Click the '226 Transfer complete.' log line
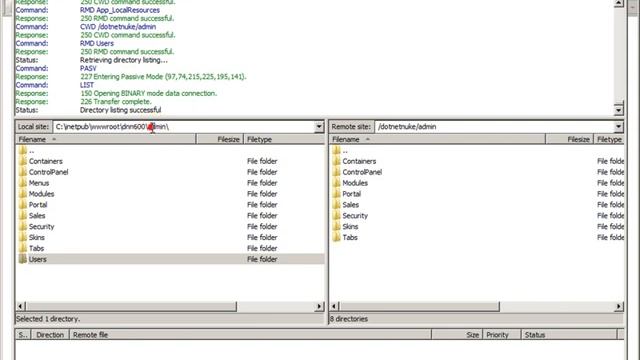The height and width of the screenshot is (360, 640). click(116, 102)
